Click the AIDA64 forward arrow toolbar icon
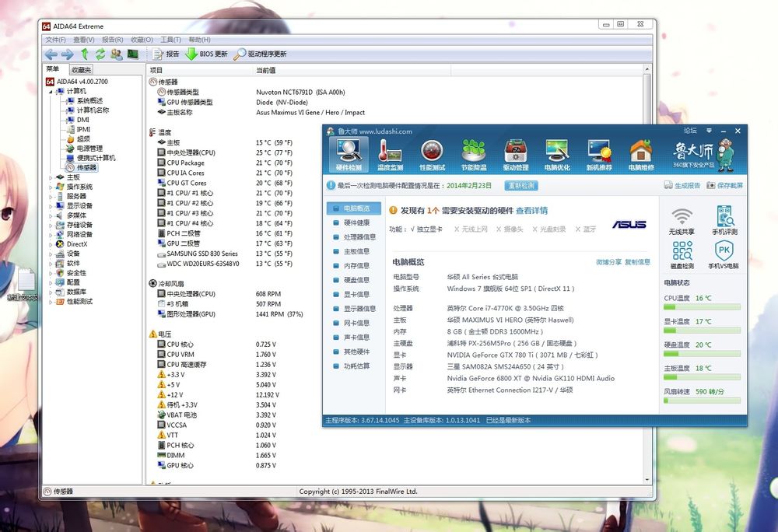The height and width of the screenshot is (532, 778). (x=68, y=54)
